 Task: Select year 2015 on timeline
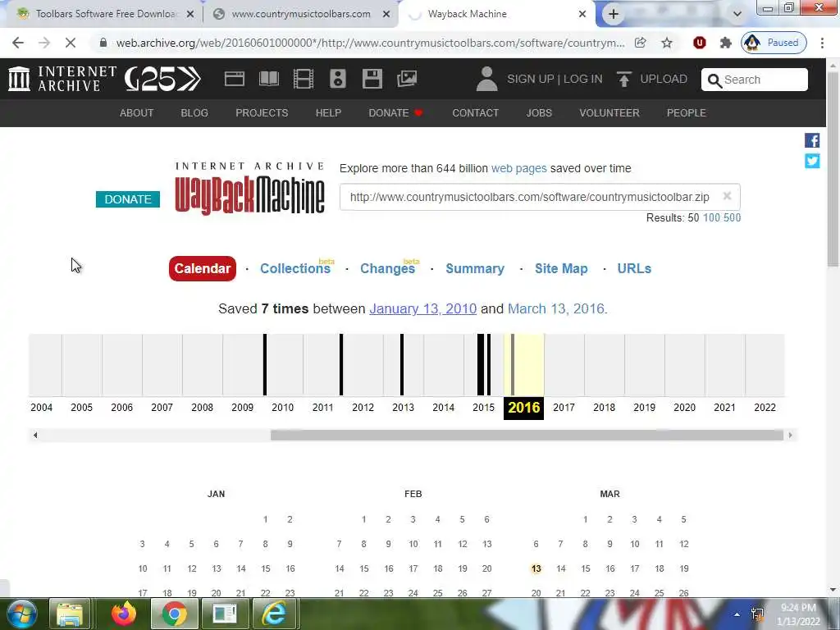pyautogui.click(x=483, y=407)
